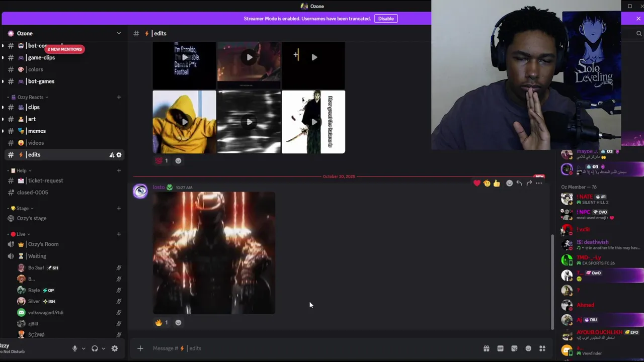
Task: Toggle the fire reaction on losto's message
Action: click(x=162, y=323)
